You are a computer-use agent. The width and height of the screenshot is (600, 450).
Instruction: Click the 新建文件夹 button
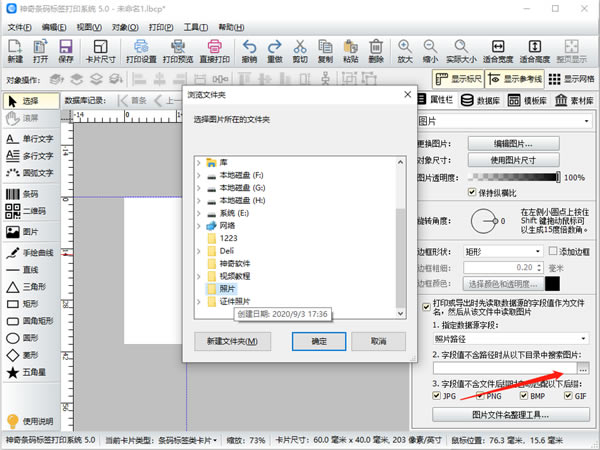point(232,341)
